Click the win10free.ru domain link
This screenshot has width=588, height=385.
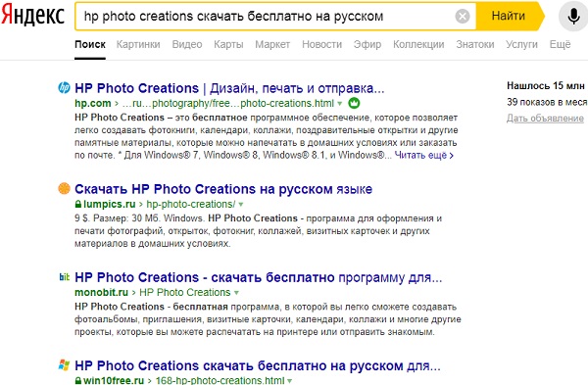click(x=114, y=380)
